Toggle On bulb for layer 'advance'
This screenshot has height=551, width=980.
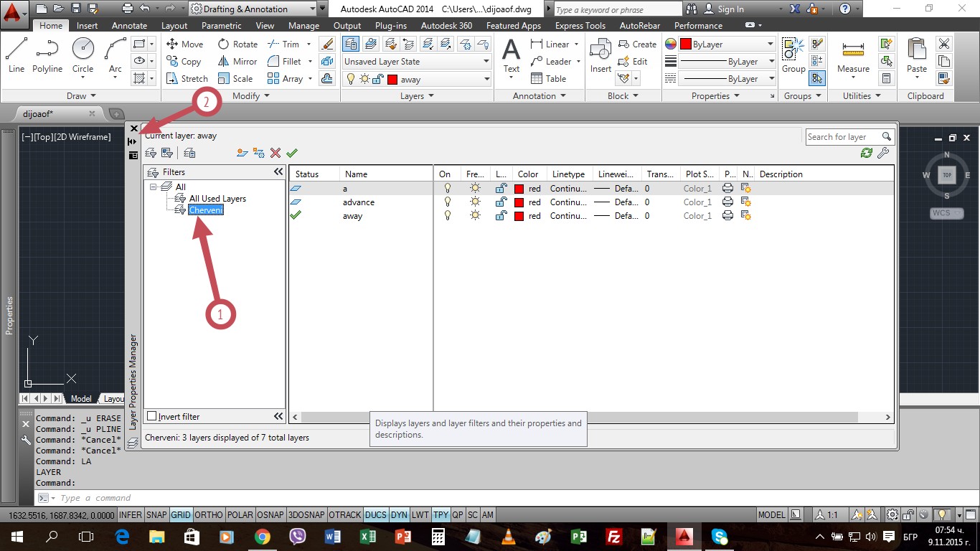pyautogui.click(x=448, y=202)
